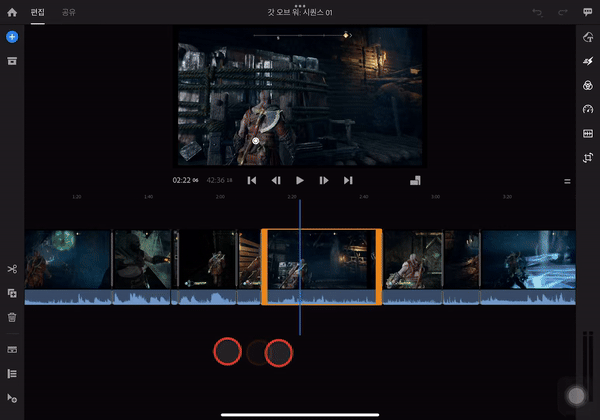
Task: Go to the Home screen icon
Action: click(x=12, y=13)
